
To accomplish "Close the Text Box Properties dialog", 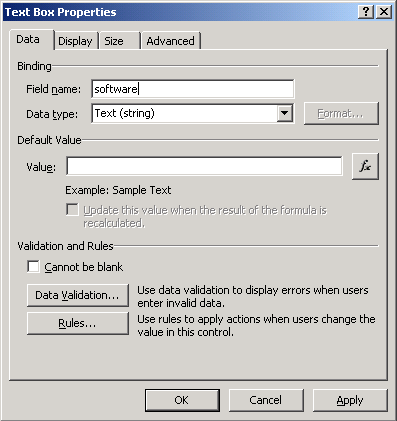I will point(384,12).
